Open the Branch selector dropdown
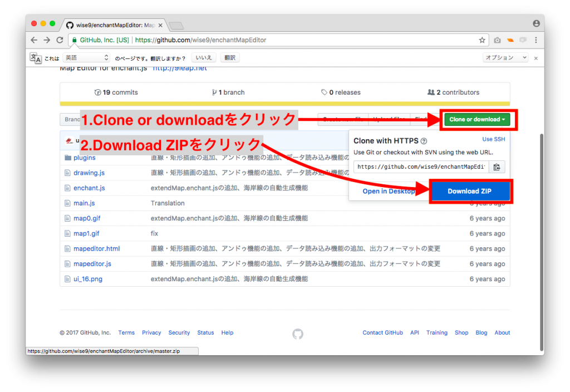 (70, 119)
